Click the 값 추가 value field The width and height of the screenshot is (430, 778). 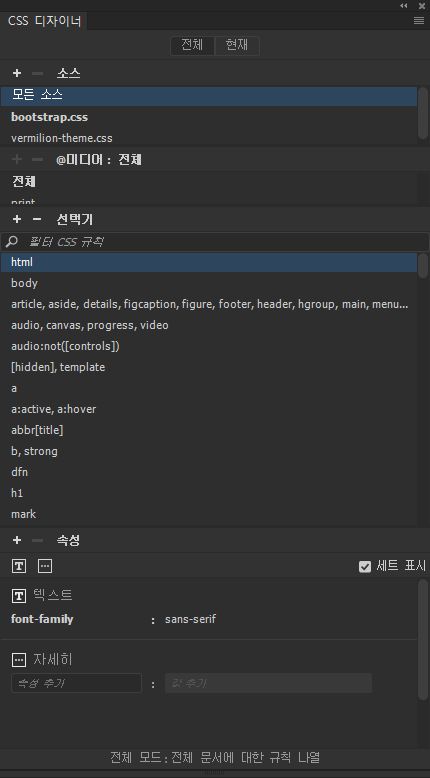pos(268,683)
